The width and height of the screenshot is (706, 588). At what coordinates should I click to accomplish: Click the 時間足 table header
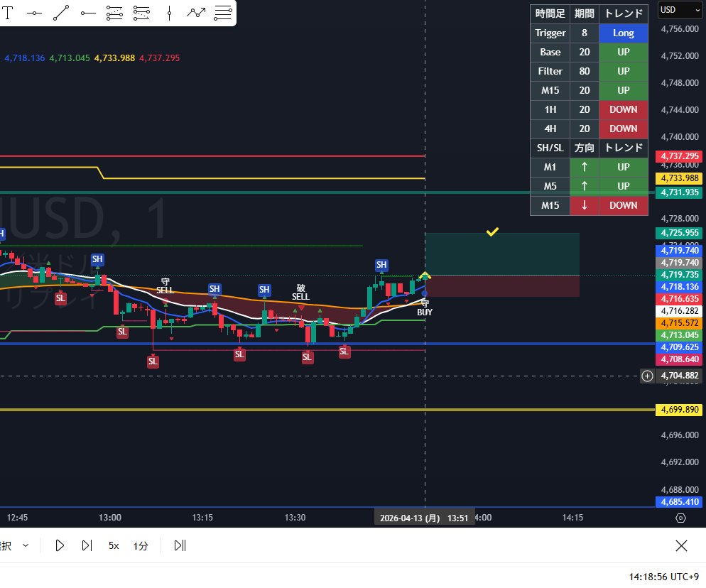tap(550, 13)
